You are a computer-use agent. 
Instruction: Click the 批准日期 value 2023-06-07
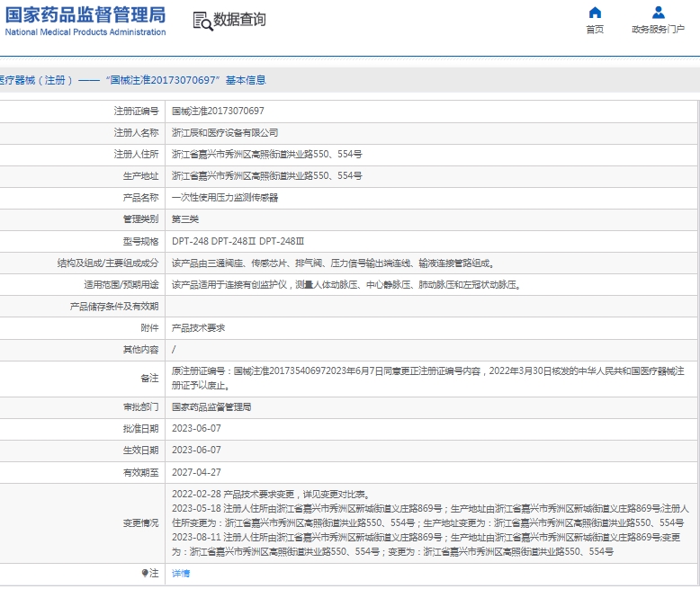click(196, 428)
